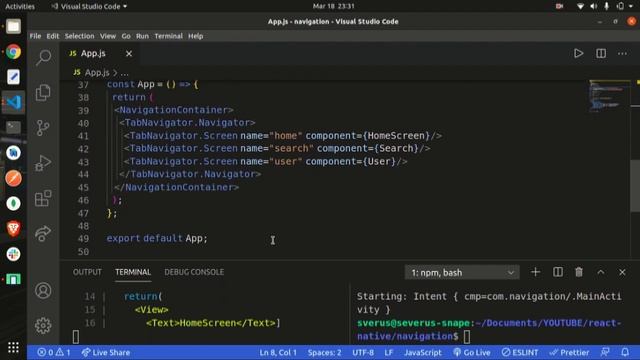The height and width of the screenshot is (360, 640).
Task: Change encoding via UTF-8 indicator
Action: click(x=363, y=353)
